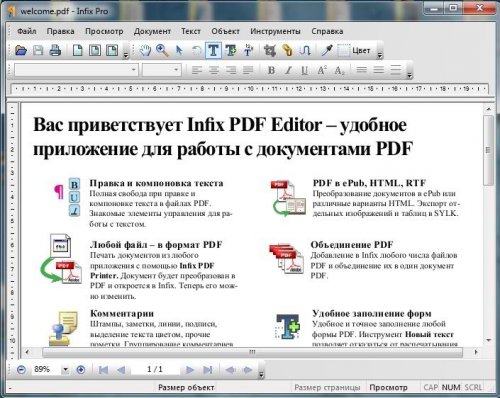Click the Размер объект status label
The height and width of the screenshot is (398, 500).
point(186,387)
